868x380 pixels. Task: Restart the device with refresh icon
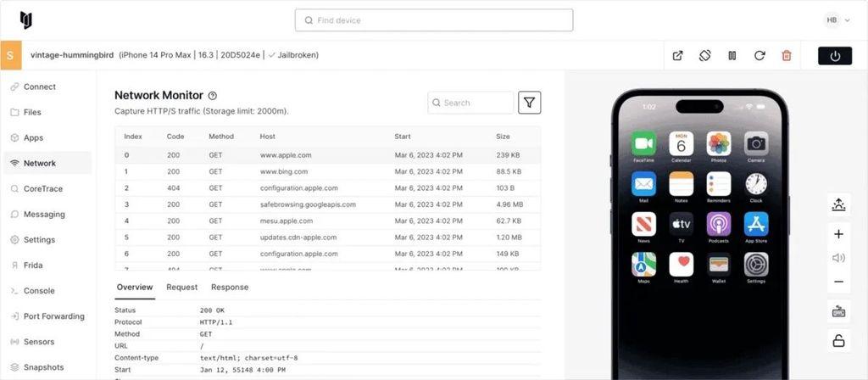(x=759, y=55)
